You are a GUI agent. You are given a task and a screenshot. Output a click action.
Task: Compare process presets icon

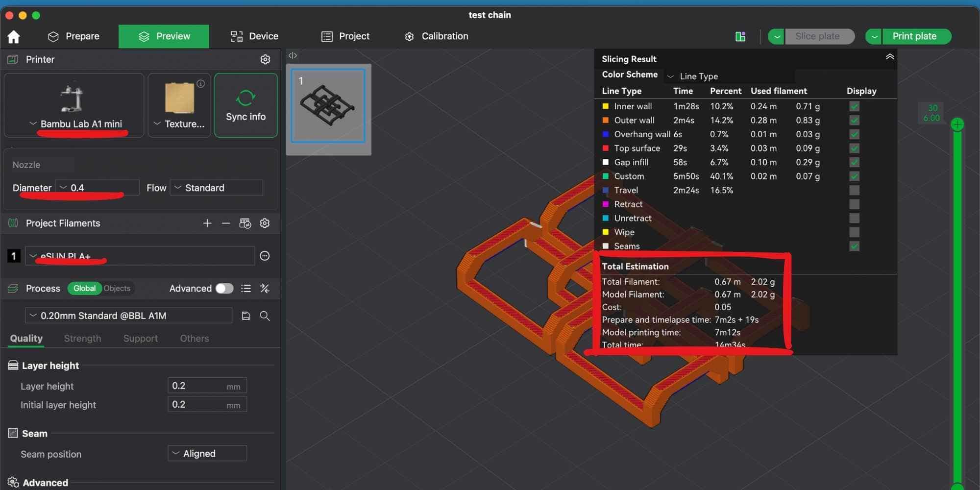(x=265, y=289)
